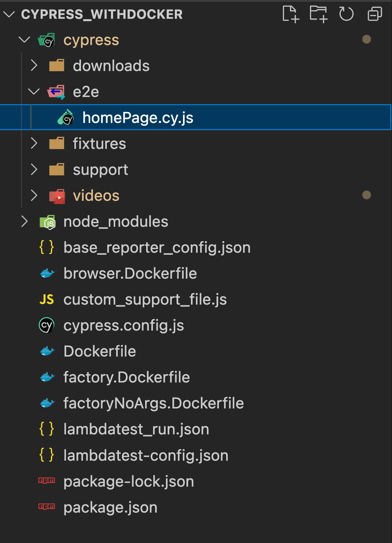This screenshot has width=392, height=543.
Task: Open the plain Dockerfile file
Action: pyautogui.click(x=100, y=351)
